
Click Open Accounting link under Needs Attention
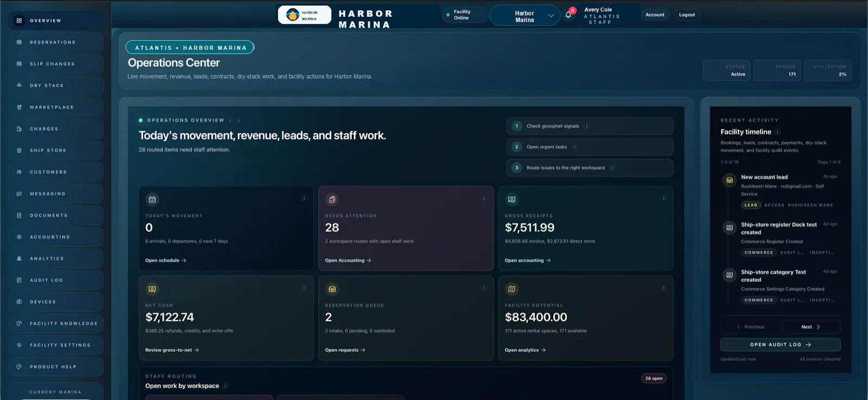(348, 261)
